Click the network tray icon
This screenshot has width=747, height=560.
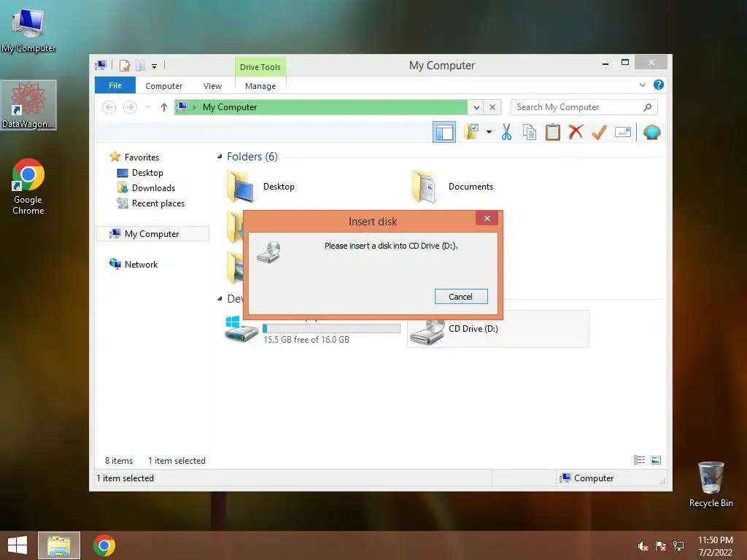coord(678,546)
